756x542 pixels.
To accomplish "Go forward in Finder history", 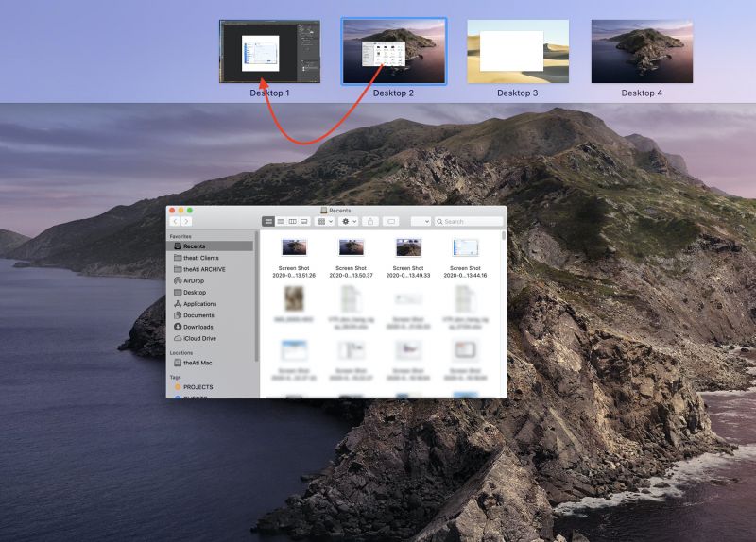I will tap(186, 221).
